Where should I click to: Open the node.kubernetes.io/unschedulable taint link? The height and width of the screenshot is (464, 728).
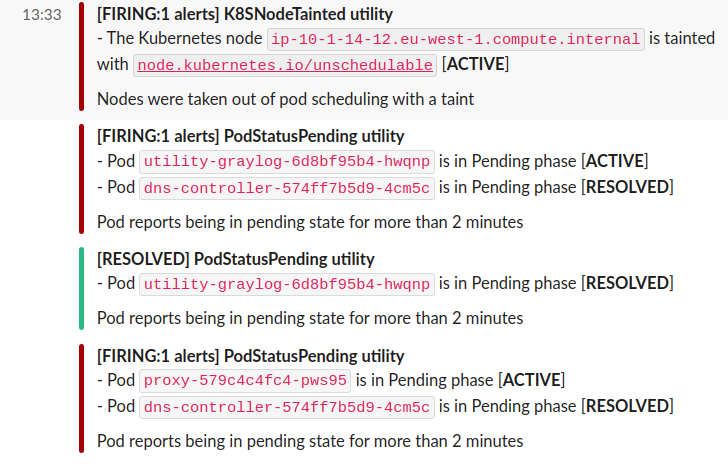point(285,65)
